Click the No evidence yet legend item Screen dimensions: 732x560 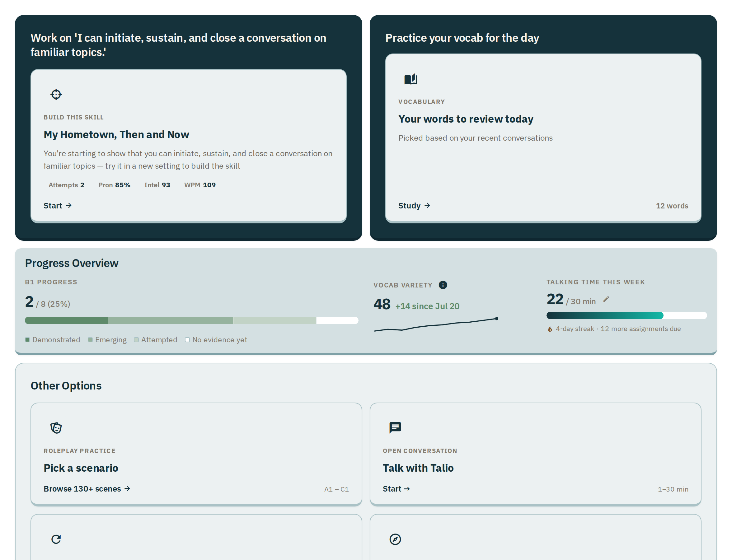[216, 340]
